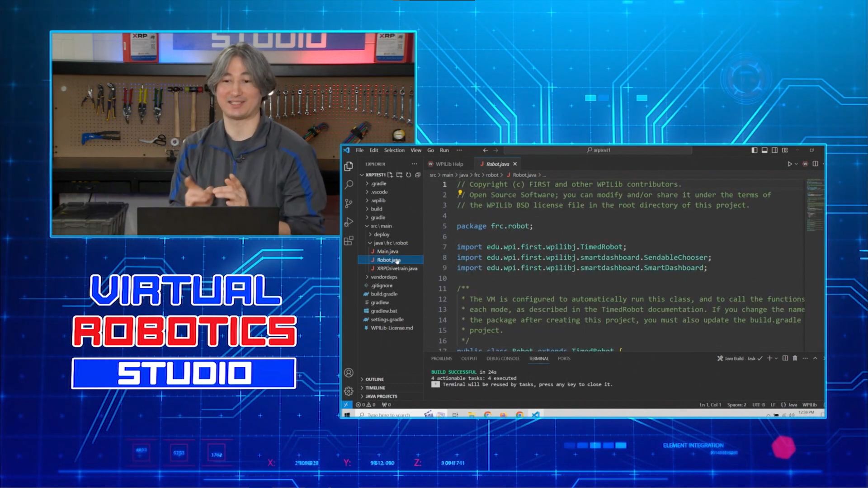Click the command center search box
Viewport: 868px width, 488px height.
[598, 150]
